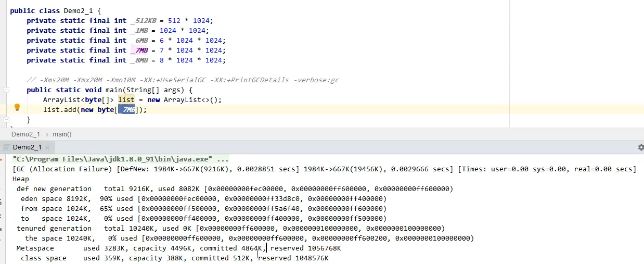
Task: Open the Run panel gear settings
Action: point(640,147)
